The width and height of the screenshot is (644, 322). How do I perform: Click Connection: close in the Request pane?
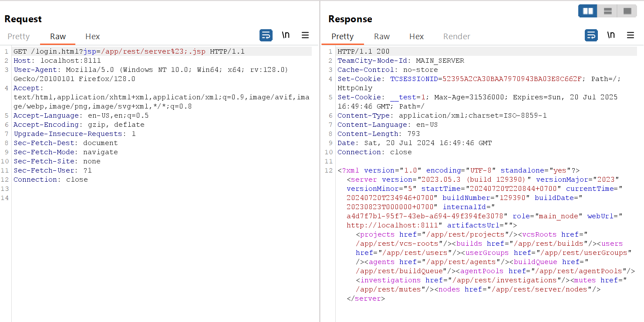(51, 180)
